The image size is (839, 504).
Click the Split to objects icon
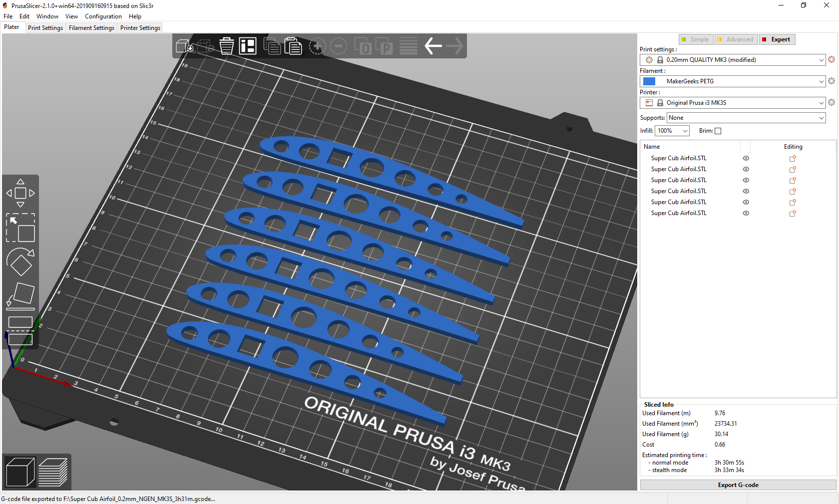[x=363, y=46]
